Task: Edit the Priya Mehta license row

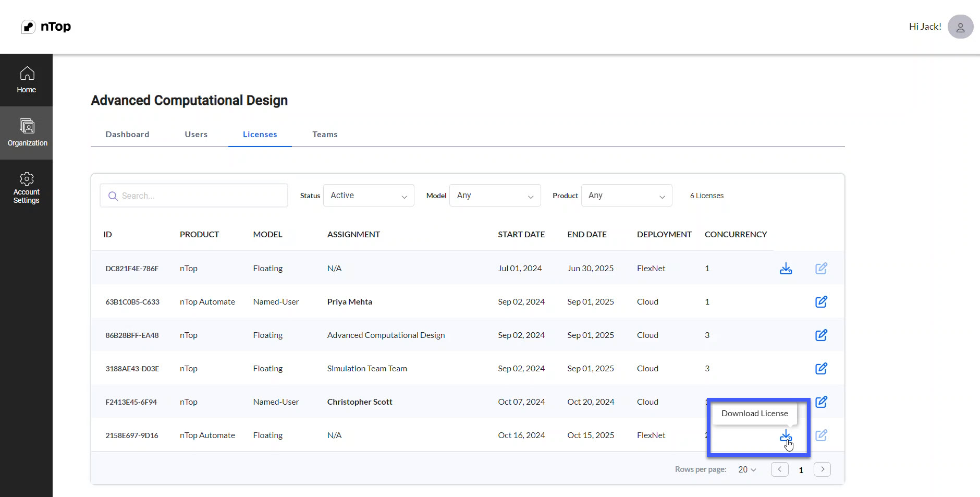Action: [x=821, y=302]
